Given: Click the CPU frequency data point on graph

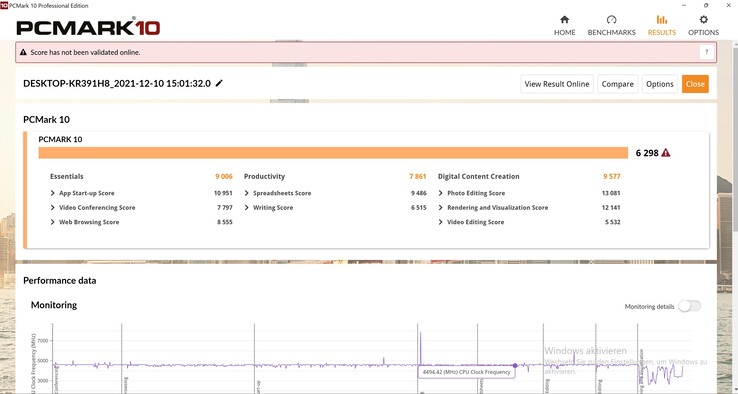Looking at the screenshot, I should tap(515, 365).
